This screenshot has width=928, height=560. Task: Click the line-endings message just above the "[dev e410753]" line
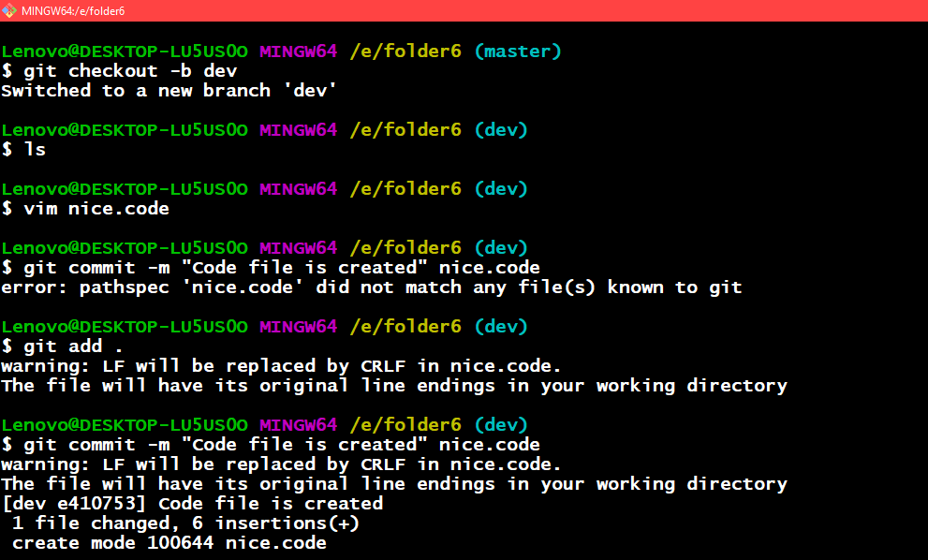[x=393, y=484]
